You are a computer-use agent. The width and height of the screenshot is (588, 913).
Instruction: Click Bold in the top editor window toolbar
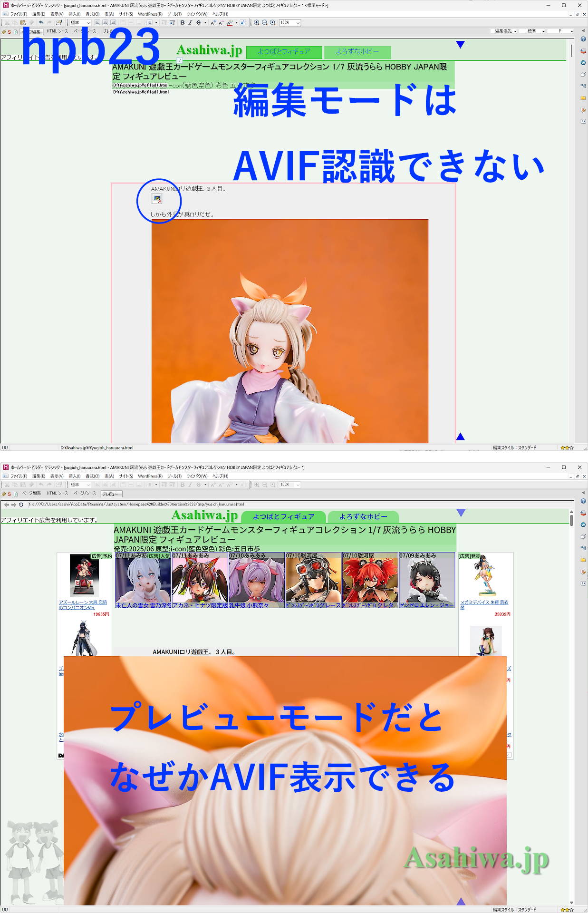(x=183, y=23)
